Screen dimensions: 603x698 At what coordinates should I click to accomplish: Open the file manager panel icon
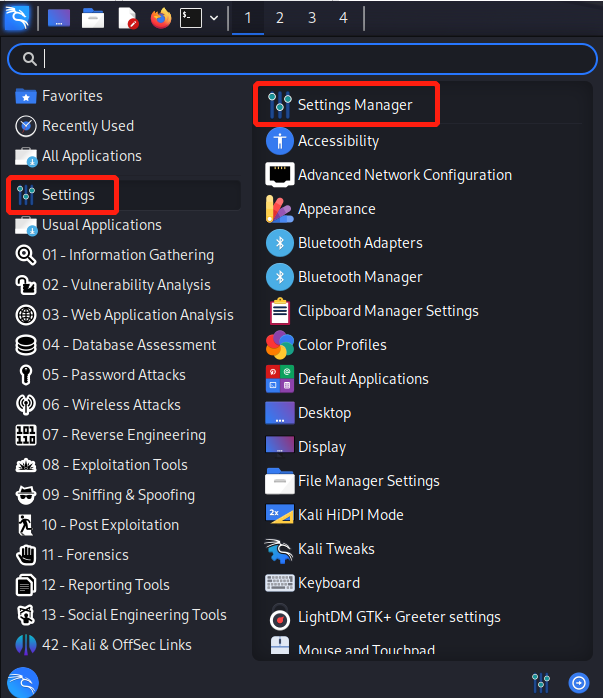coord(93,18)
